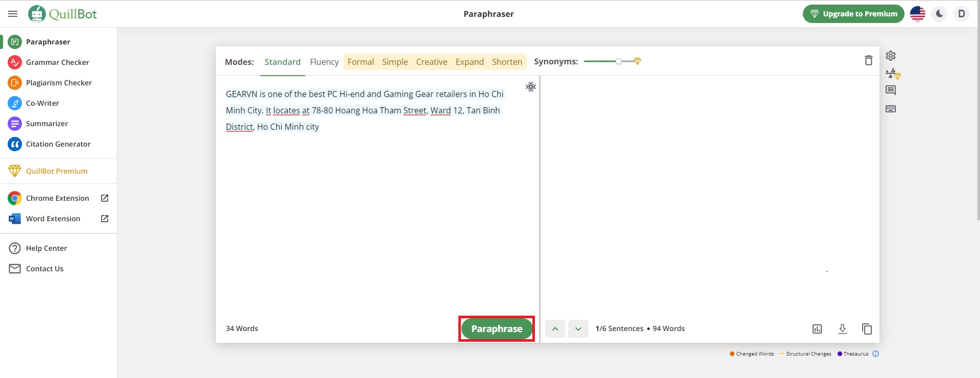Image resolution: width=980 pixels, height=378 pixels.
Task: Click the '34 Words' counter
Action: pyautogui.click(x=242, y=328)
